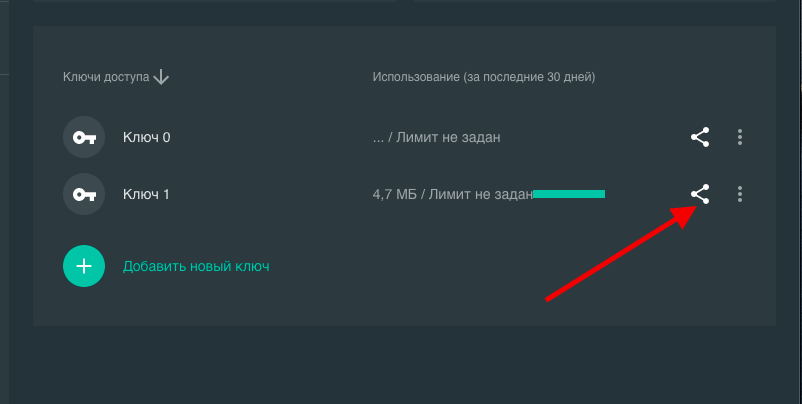Click the key icon beside Ключ 0

(x=84, y=137)
